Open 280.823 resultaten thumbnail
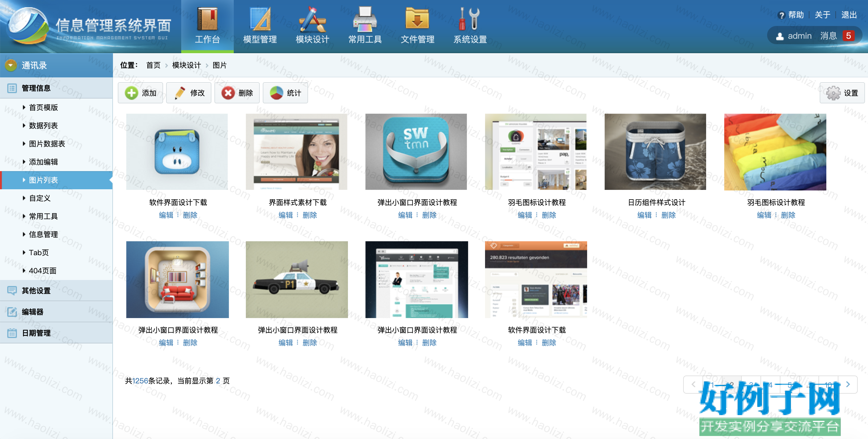The width and height of the screenshot is (868, 439). tap(536, 279)
